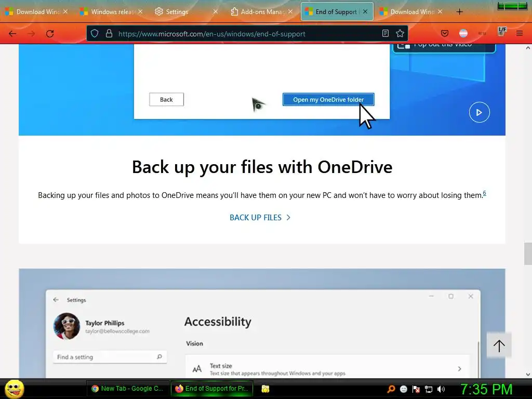Click the 7:35 PM taskbar clock
The height and width of the screenshot is (399, 532).
pyautogui.click(x=486, y=389)
